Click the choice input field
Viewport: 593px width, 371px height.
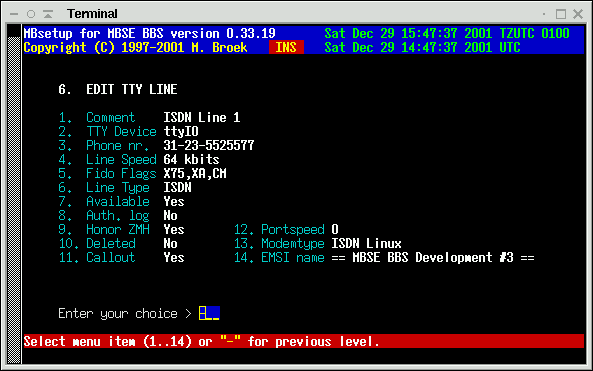click(209, 313)
